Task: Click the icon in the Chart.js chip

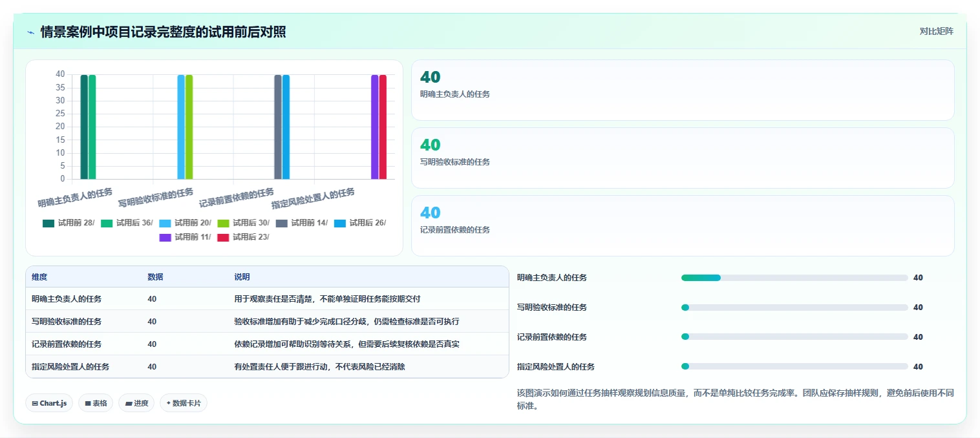Action: (35, 403)
